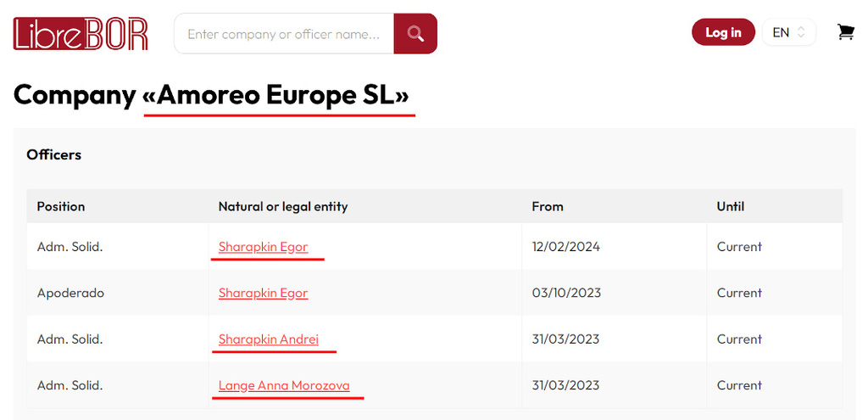
Task: Click the Position column header
Action: (x=61, y=206)
